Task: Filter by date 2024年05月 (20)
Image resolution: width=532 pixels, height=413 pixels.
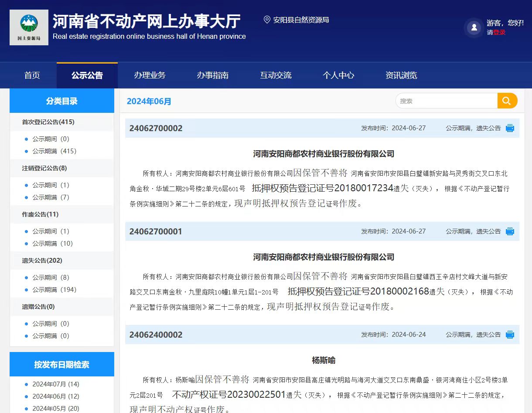Action: pos(56,409)
